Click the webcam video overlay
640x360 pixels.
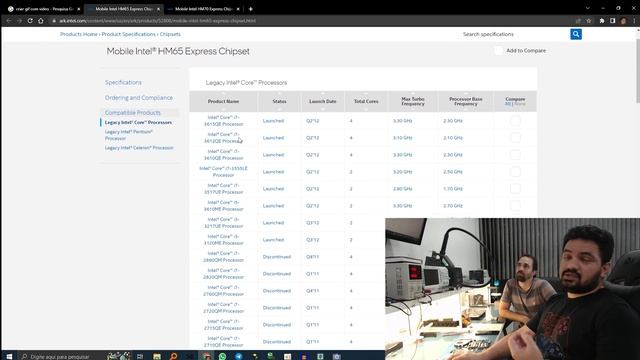pyautogui.click(x=513, y=289)
